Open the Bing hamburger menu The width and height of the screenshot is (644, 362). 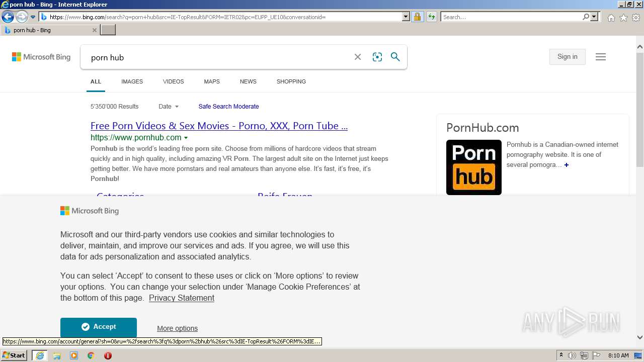(x=601, y=57)
